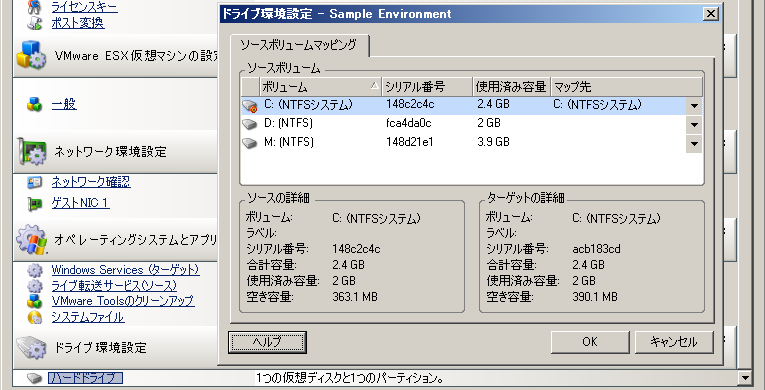Open the ホスト変換 link

pyautogui.click(x=78, y=23)
